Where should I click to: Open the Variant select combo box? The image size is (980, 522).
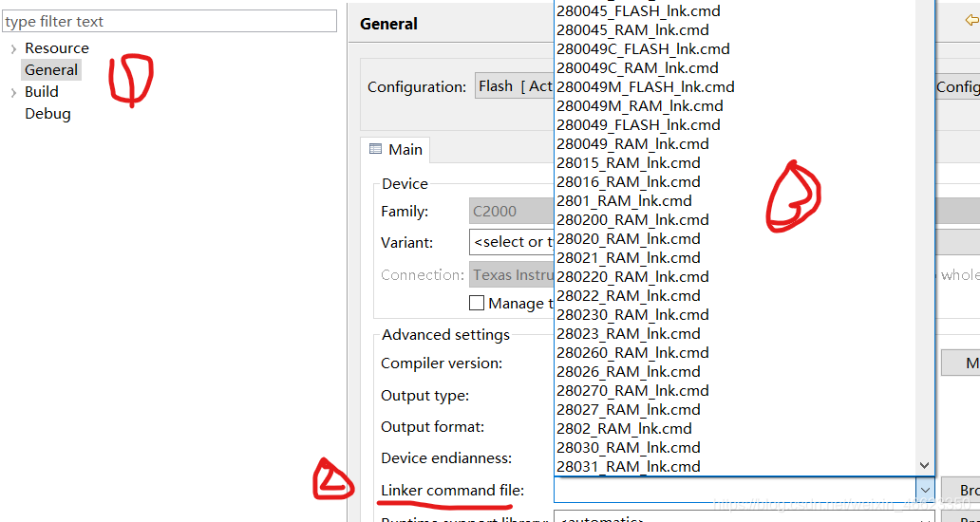click(512, 242)
